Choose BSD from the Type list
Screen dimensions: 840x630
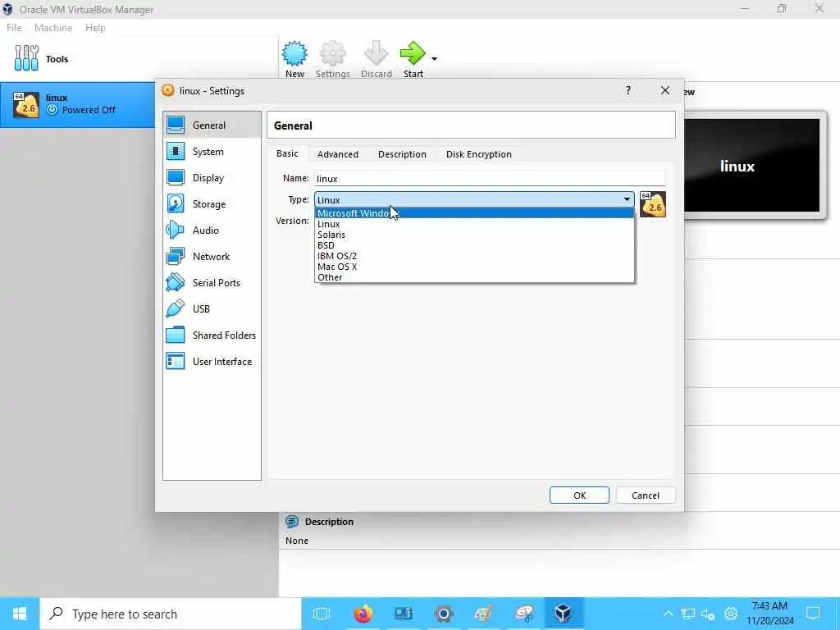pos(474,245)
